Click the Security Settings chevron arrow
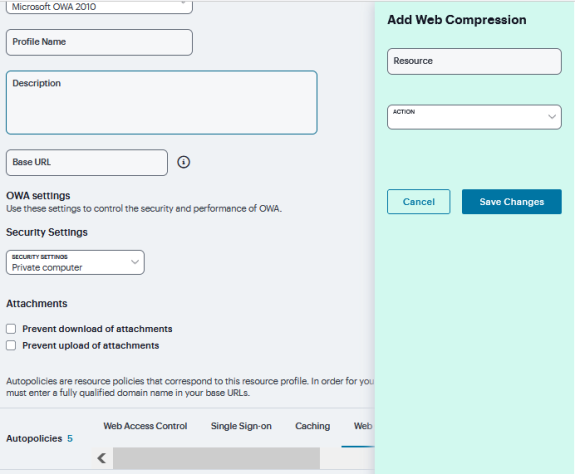Screen dimensions: 575x474 point(135,262)
